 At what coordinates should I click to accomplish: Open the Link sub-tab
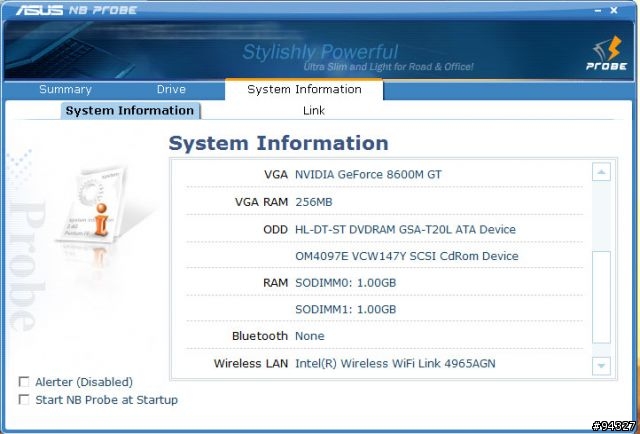pyautogui.click(x=313, y=111)
